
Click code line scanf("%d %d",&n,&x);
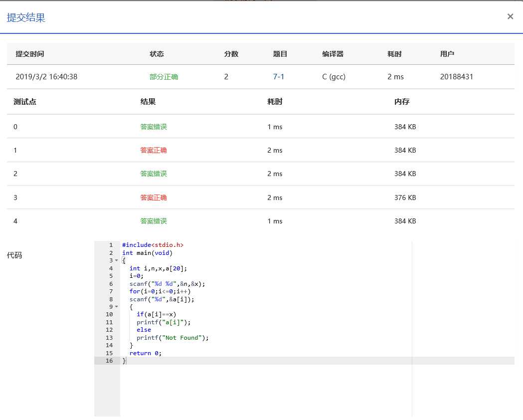(167, 284)
